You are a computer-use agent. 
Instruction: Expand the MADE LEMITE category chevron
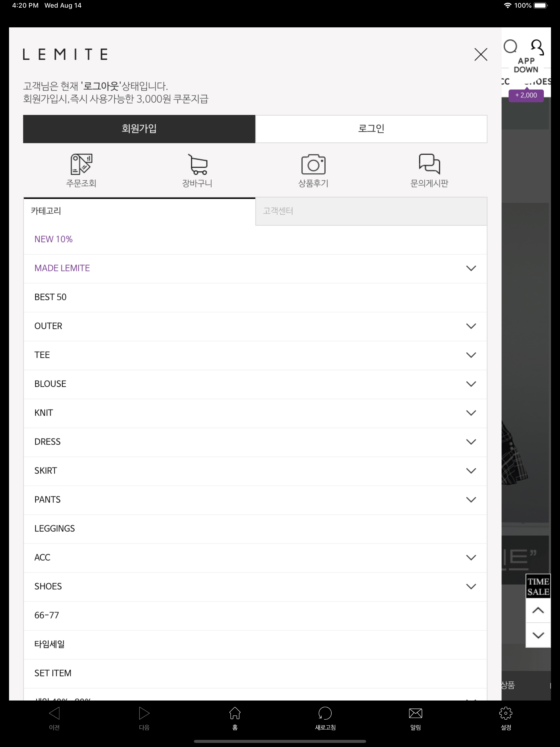click(471, 268)
